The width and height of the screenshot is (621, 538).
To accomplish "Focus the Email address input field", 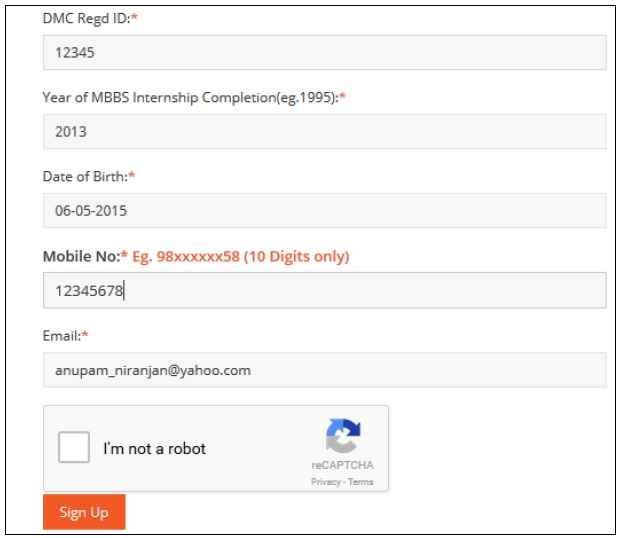I will coord(324,370).
